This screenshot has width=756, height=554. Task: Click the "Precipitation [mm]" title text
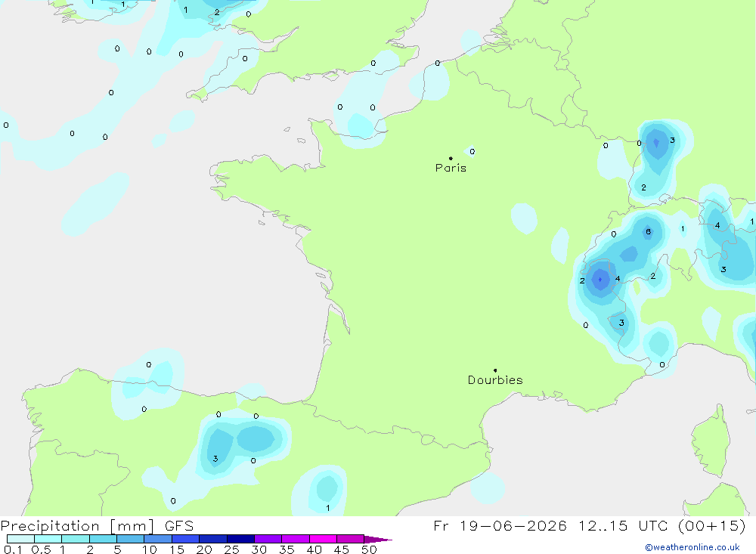click(78, 526)
